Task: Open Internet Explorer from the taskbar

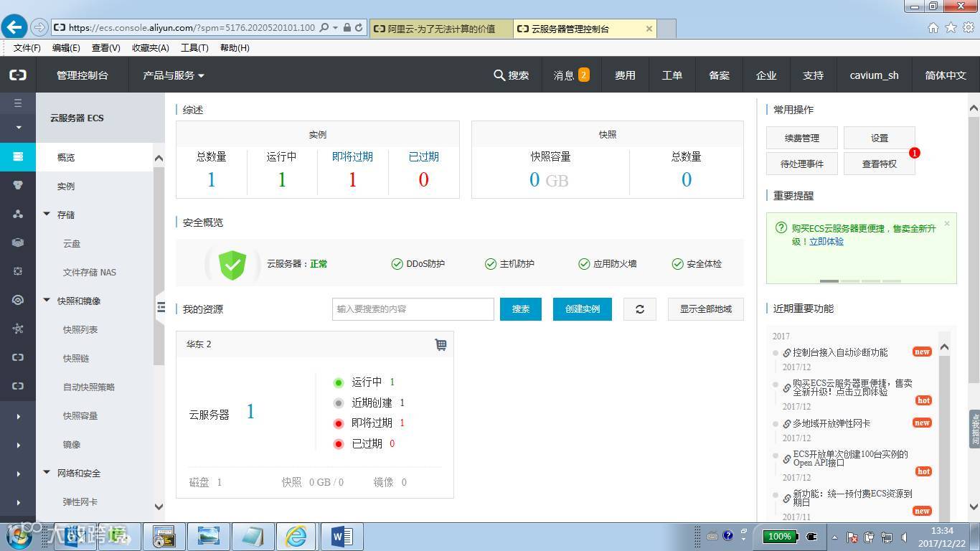Action: pyautogui.click(x=296, y=537)
